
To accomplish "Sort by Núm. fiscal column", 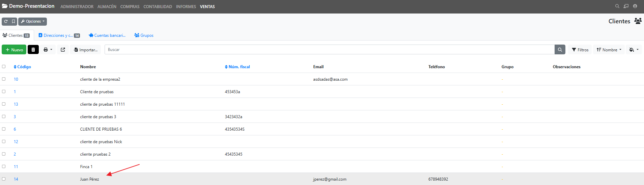I will (237, 67).
